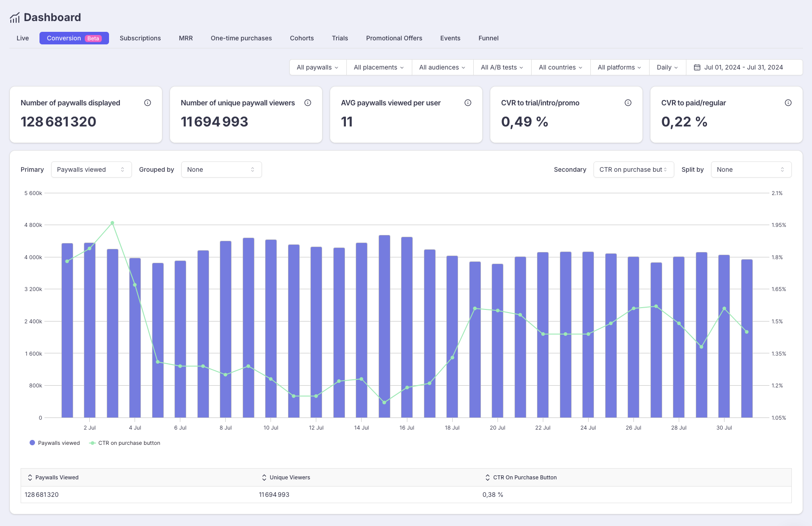Click the 0,49 % CVR value
The image size is (812, 526).
(x=524, y=122)
